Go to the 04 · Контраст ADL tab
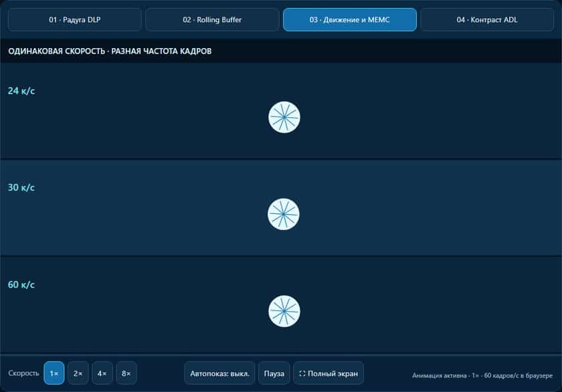The width and height of the screenshot is (562, 392). pyautogui.click(x=487, y=19)
